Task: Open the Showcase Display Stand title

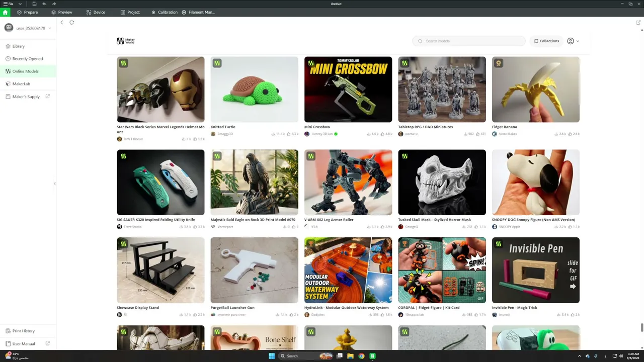Action: (138, 308)
